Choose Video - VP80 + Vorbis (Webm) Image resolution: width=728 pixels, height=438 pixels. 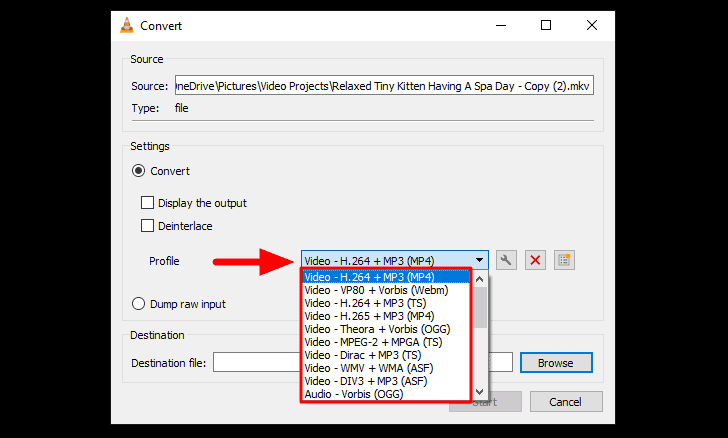pos(386,290)
